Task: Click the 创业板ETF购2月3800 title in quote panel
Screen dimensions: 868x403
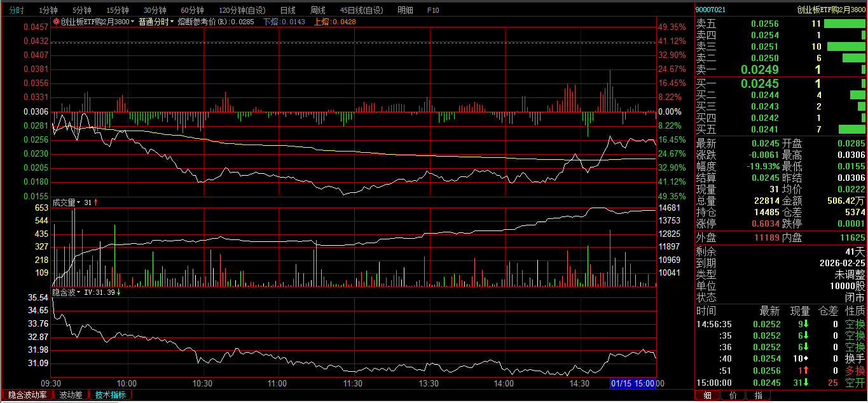Action: pyautogui.click(x=831, y=10)
